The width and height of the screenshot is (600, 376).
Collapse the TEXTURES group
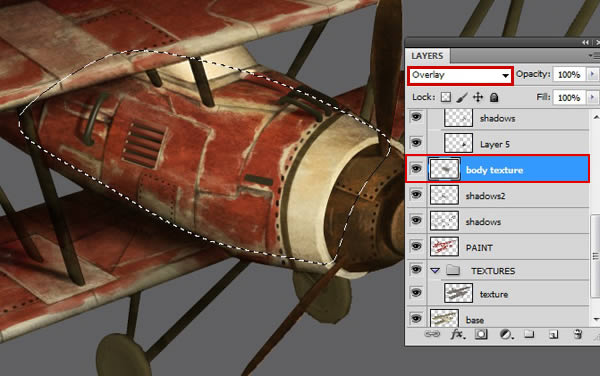click(x=435, y=270)
